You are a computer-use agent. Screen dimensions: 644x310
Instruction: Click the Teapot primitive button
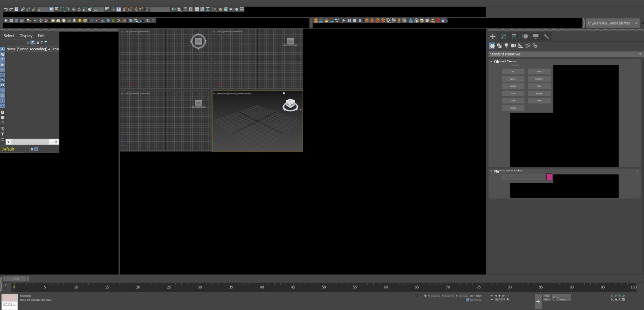pyautogui.click(x=513, y=101)
